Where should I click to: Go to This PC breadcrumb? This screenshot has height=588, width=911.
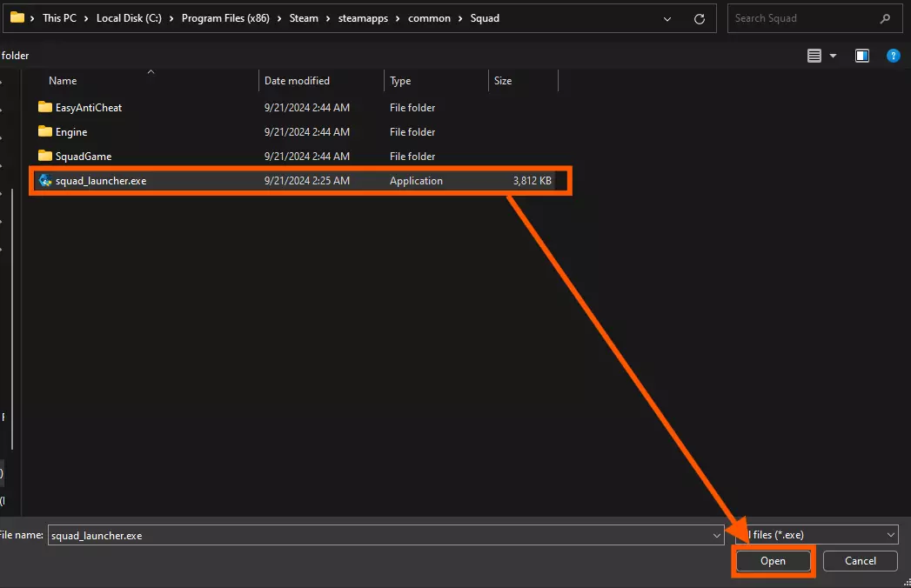coord(59,18)
